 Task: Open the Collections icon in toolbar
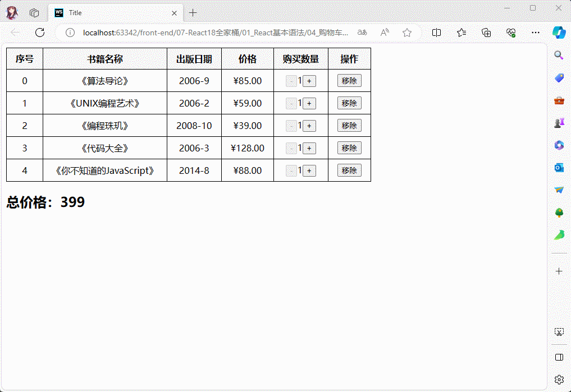(486, 33)
